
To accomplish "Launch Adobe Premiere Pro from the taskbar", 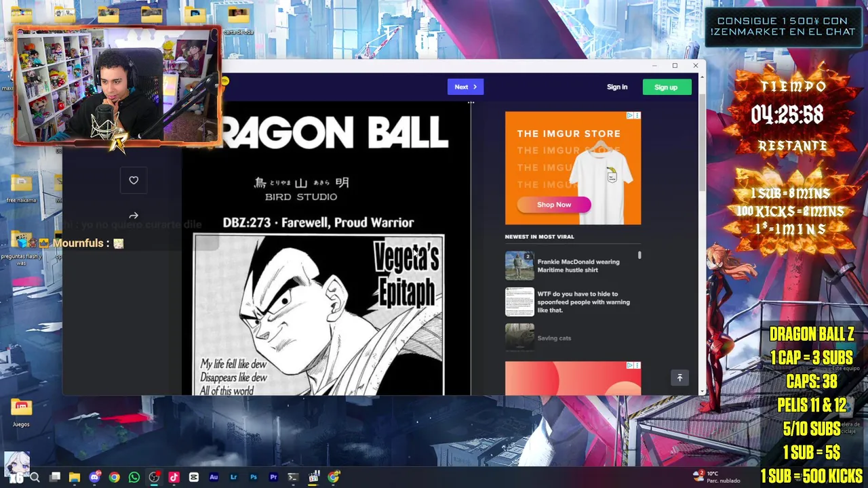I will tap(273, 477).
